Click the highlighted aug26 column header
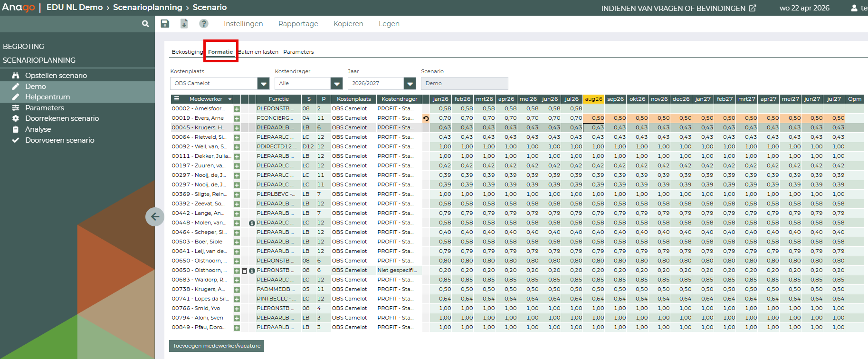Viewport: 868px width, 359px height. tap(593, 99)
